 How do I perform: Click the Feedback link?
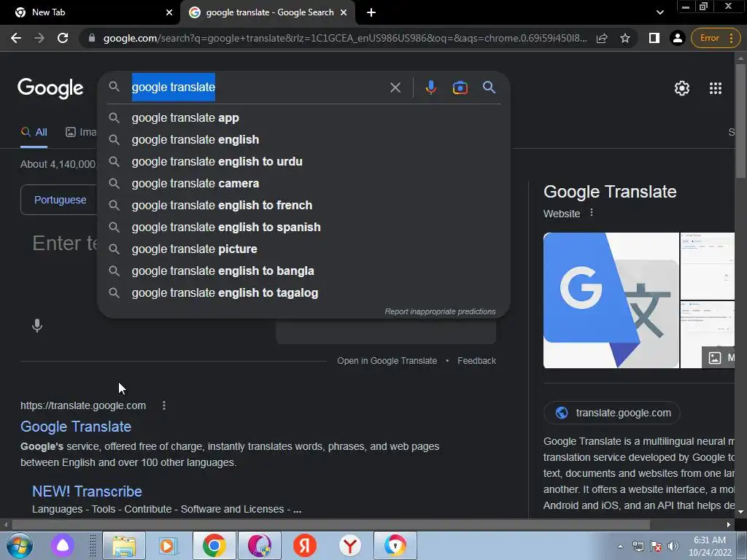pyautogui.click(x=476, y=361)
